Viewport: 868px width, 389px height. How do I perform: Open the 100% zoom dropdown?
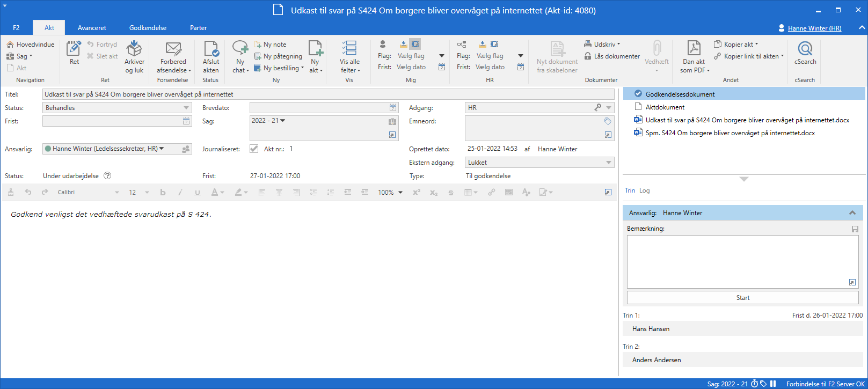coord(400,192)
